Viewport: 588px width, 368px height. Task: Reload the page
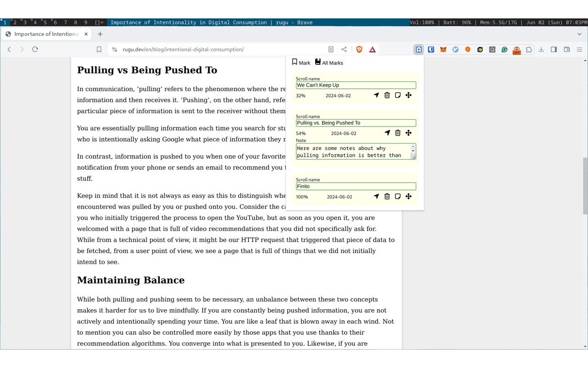[x=35, y=50]
